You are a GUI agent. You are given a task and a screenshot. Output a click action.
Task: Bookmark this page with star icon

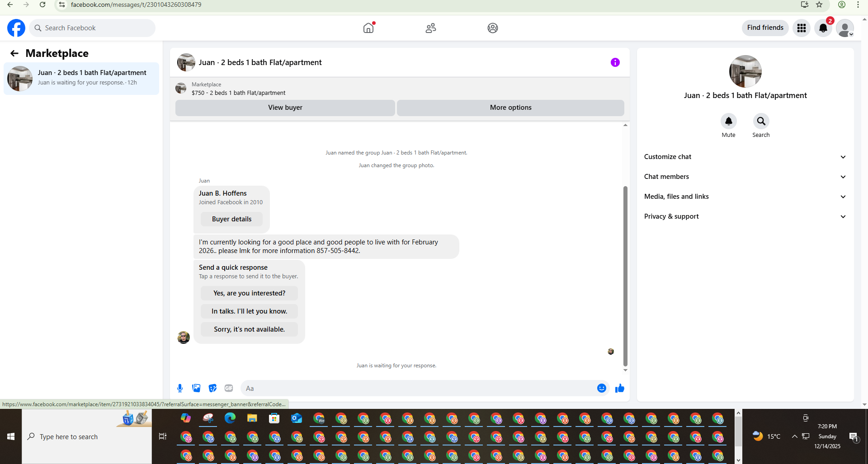(x=819, y=5)
